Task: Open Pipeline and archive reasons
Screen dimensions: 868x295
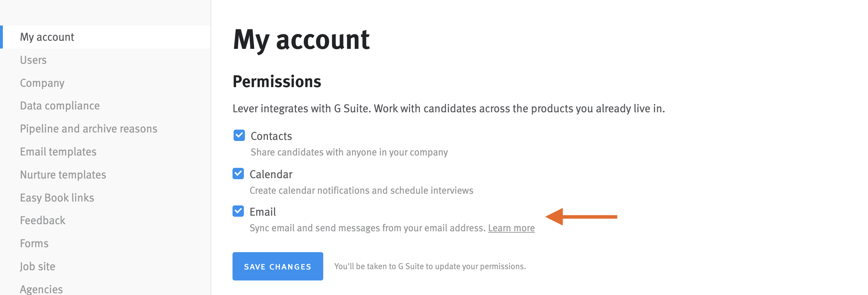Action: (89, 129)
